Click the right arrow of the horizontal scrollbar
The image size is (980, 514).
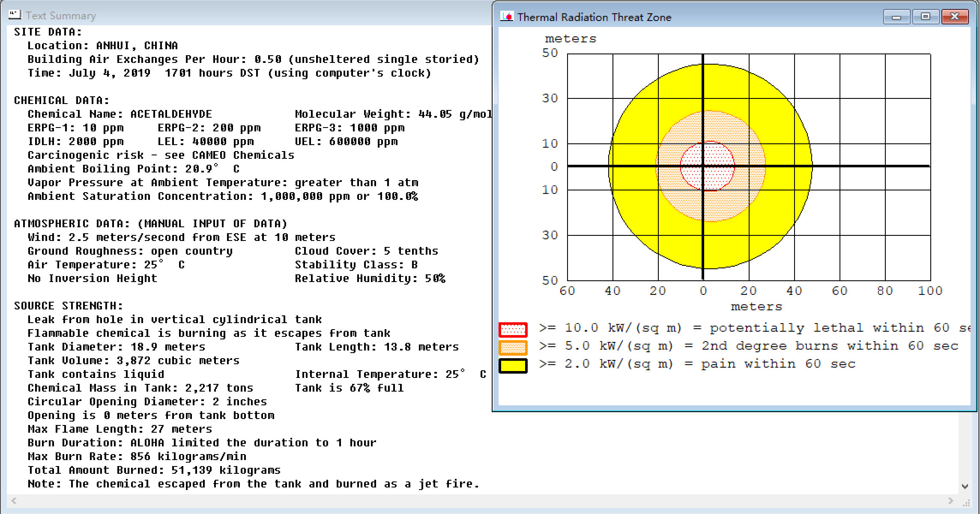(950, 500)
